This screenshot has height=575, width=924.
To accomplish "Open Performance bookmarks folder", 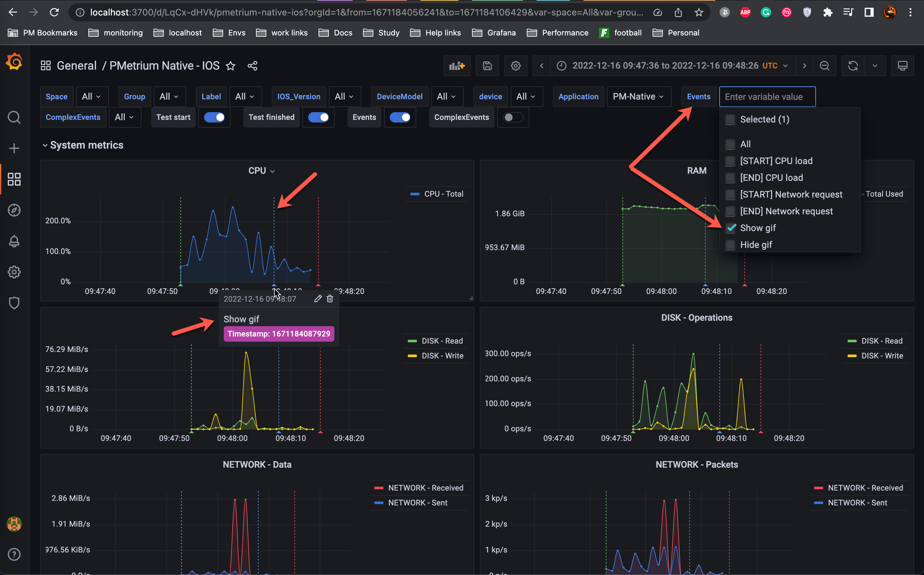I will coord(558,33).
